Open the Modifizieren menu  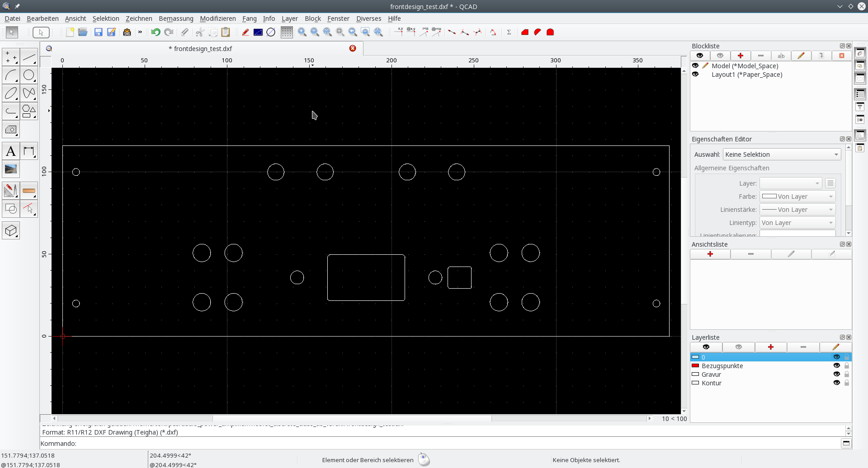tap(218, 19)
